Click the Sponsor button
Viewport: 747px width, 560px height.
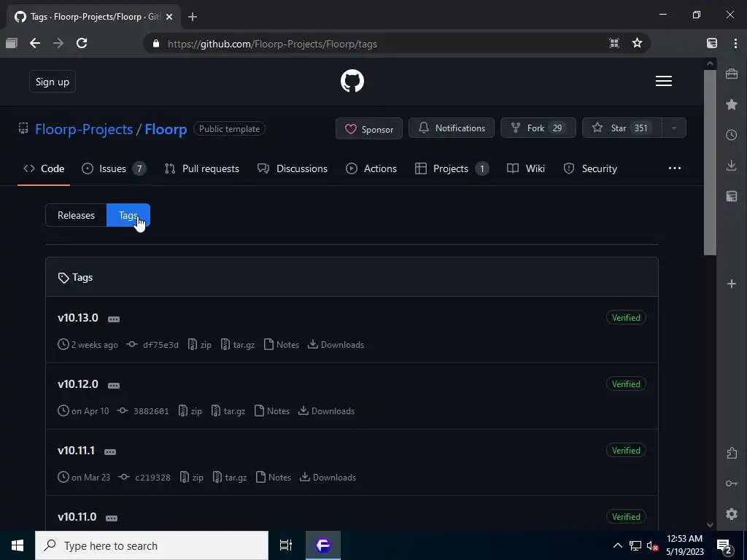pos(368,128)
